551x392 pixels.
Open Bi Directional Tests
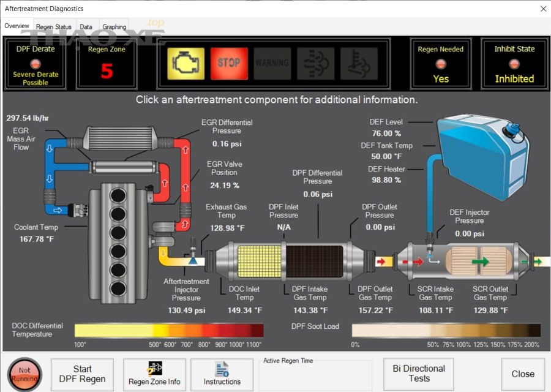point(419,374)
